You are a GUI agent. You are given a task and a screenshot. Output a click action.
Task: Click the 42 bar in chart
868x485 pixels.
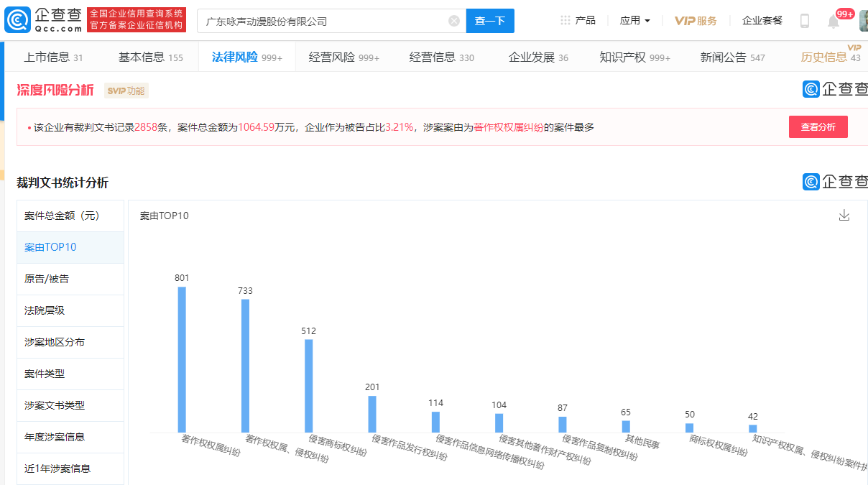pyautogui.click(x=753, y=429)
